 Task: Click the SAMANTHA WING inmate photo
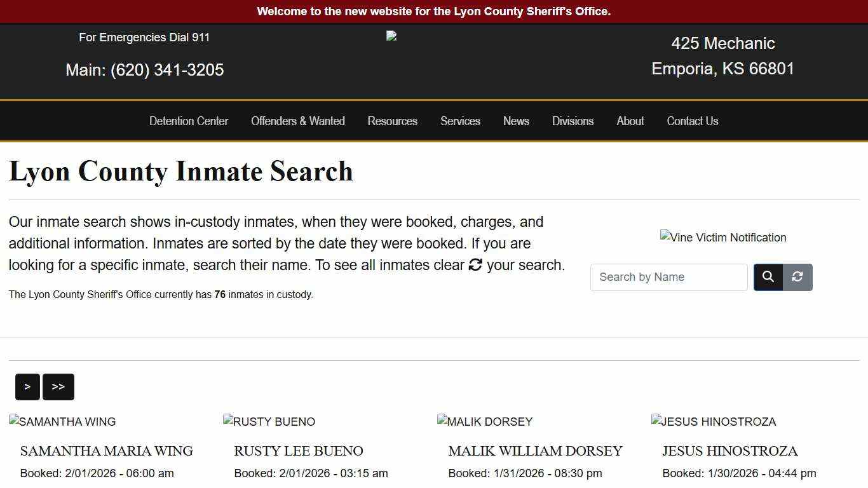pyautogui.click(x=62, y=421)
